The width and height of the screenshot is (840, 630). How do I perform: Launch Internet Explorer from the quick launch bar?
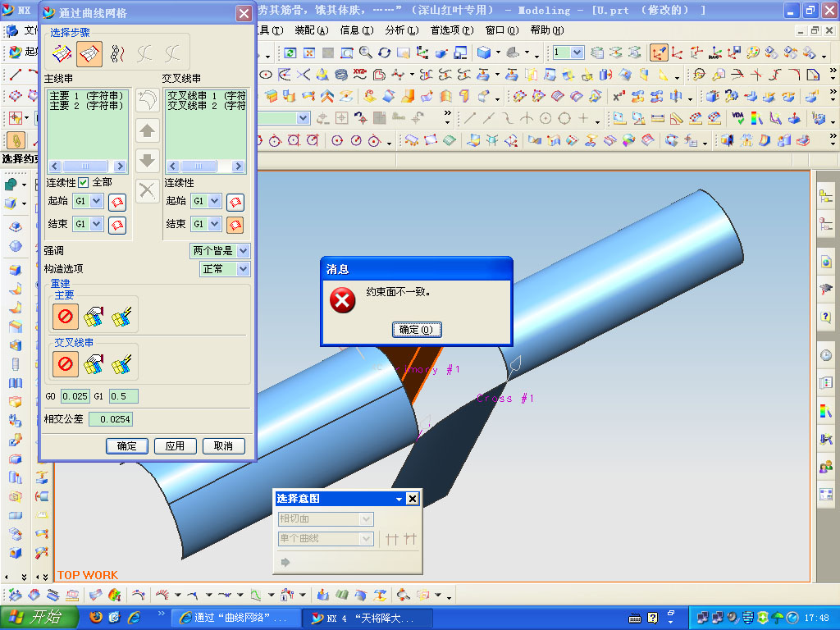(134, 618)
